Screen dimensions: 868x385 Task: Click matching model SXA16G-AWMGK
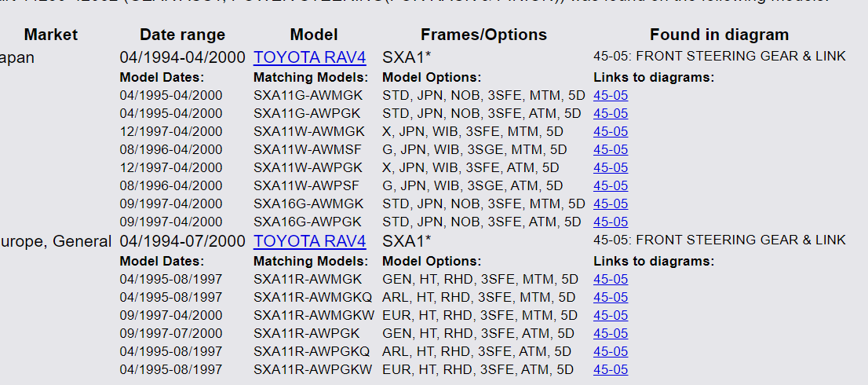(308, 203)
